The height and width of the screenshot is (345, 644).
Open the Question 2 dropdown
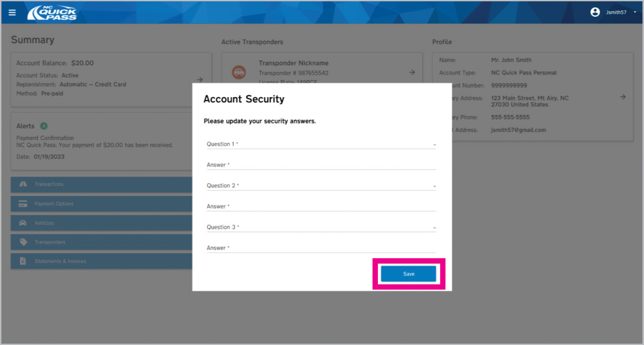(x=434, y=186)
